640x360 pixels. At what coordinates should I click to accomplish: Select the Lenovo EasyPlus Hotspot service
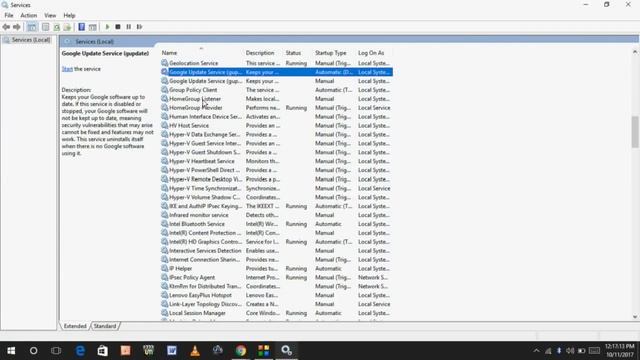tap(276, 296)
